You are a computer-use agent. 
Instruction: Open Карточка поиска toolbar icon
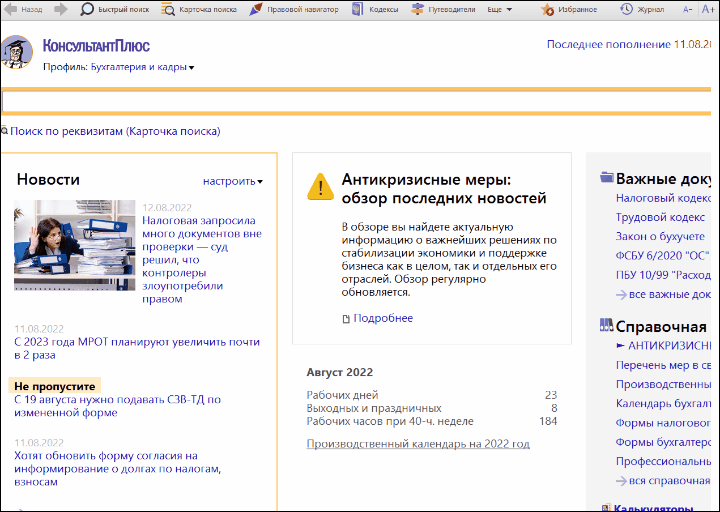coord(168,9)
